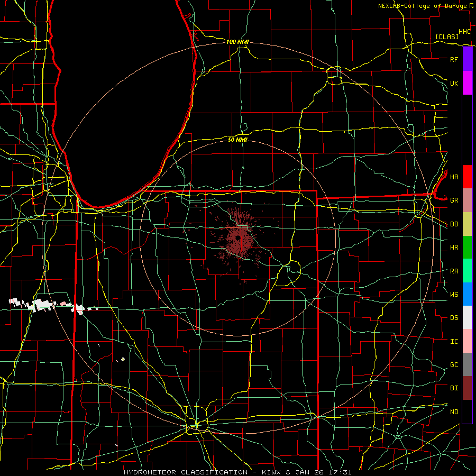The image size is (476, 476).
Task: Click the RF purple color swatch in legend
Action: [467, 59]
